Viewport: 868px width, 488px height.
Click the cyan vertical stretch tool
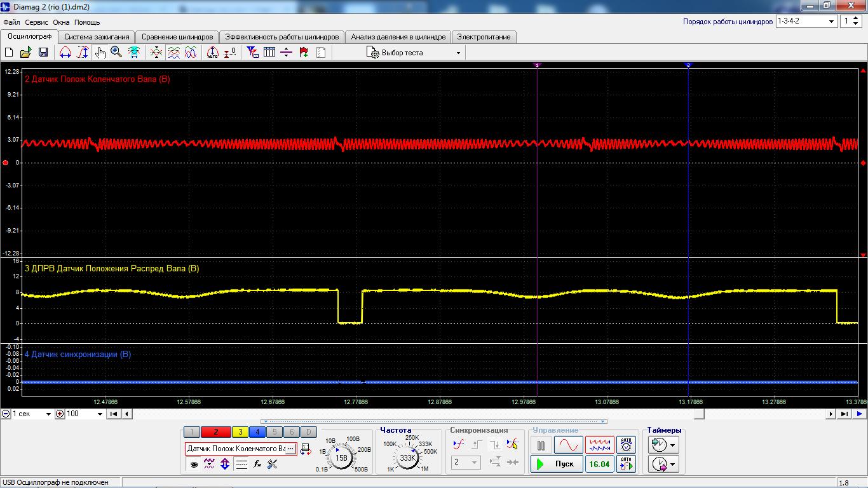(x=134, y=53)
